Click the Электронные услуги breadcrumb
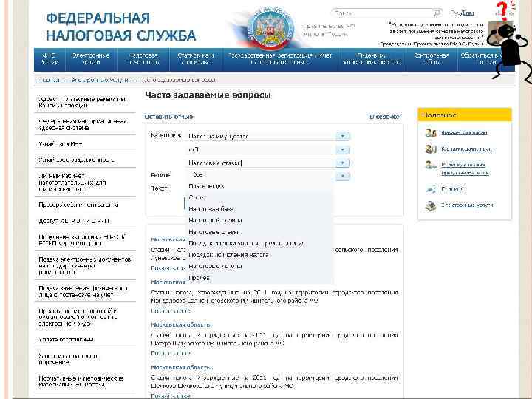This screenshot has width=532, height=399. [x=100, y=80]
